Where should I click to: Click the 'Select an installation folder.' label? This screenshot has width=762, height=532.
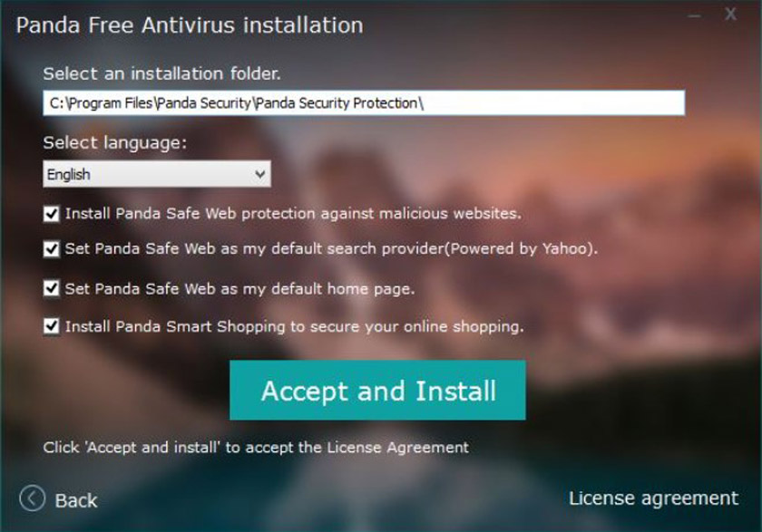pyautogui.click(x=161, y=73)
